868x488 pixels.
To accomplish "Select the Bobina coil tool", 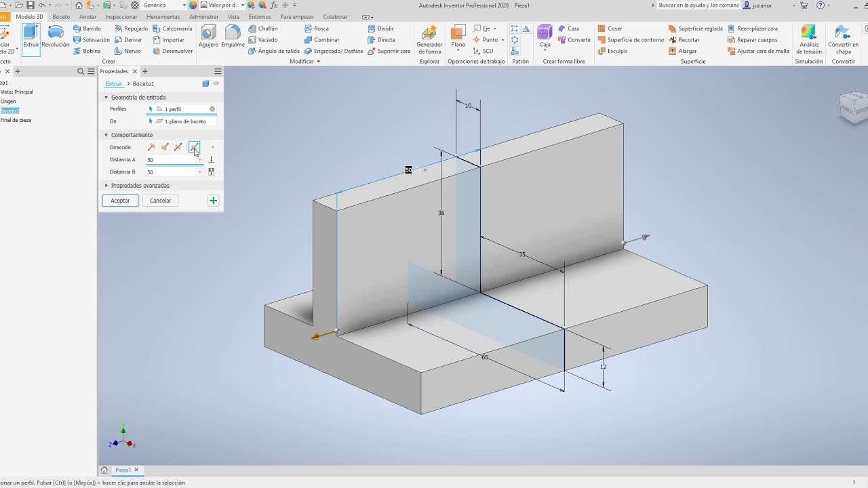I will (x=87, y=51).
